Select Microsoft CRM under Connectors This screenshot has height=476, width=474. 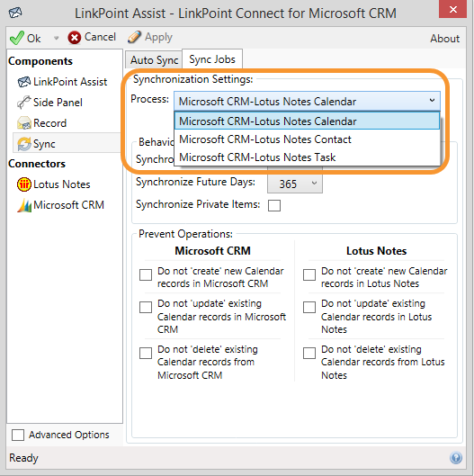68,205
